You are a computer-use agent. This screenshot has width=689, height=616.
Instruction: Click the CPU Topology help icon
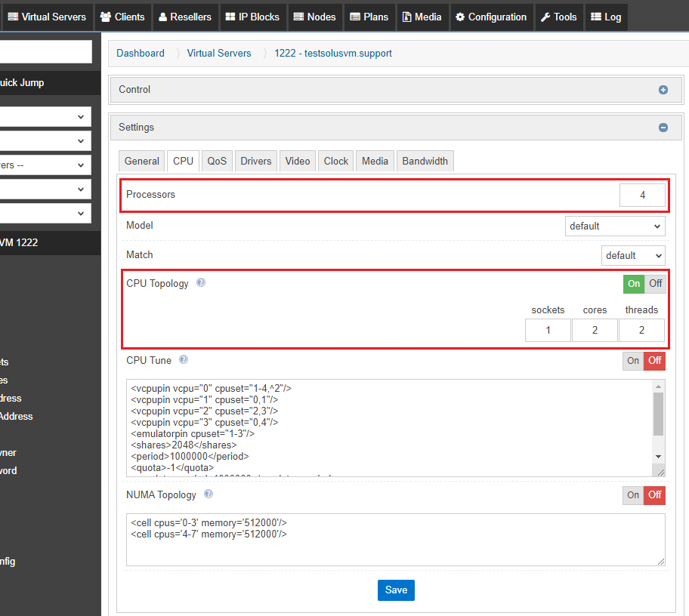click(201, 283)
